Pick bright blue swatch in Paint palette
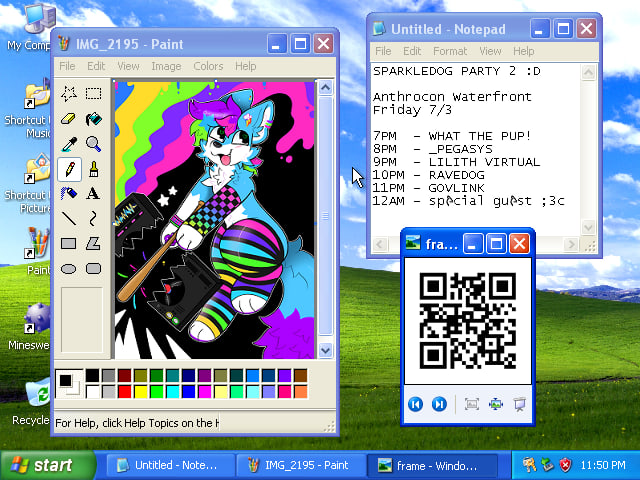This screenshot has height=480, width=640. point(189,392)
